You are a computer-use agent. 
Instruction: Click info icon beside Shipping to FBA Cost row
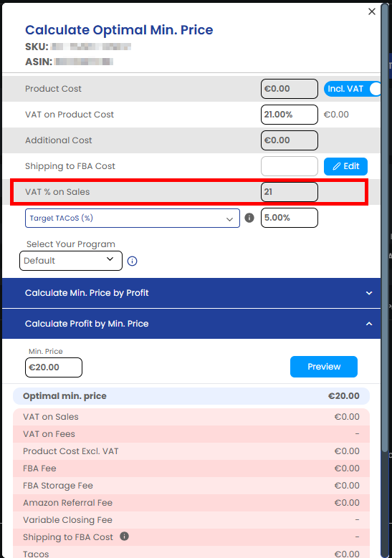pyautogui.click(x=124, y=537)
